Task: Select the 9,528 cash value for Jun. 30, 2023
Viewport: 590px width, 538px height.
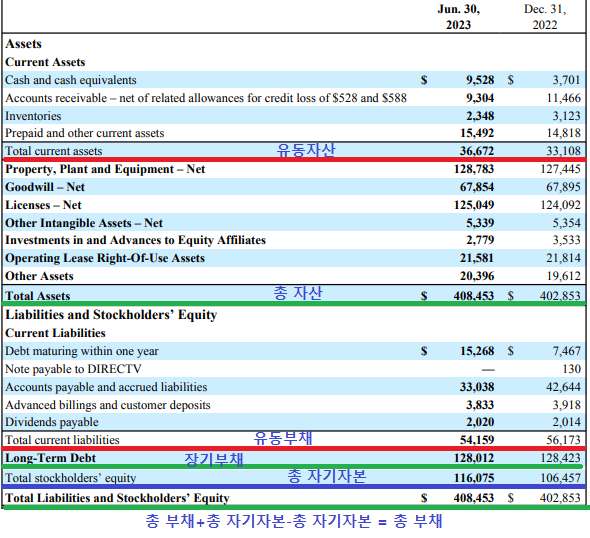Action: tap(480, 80)
